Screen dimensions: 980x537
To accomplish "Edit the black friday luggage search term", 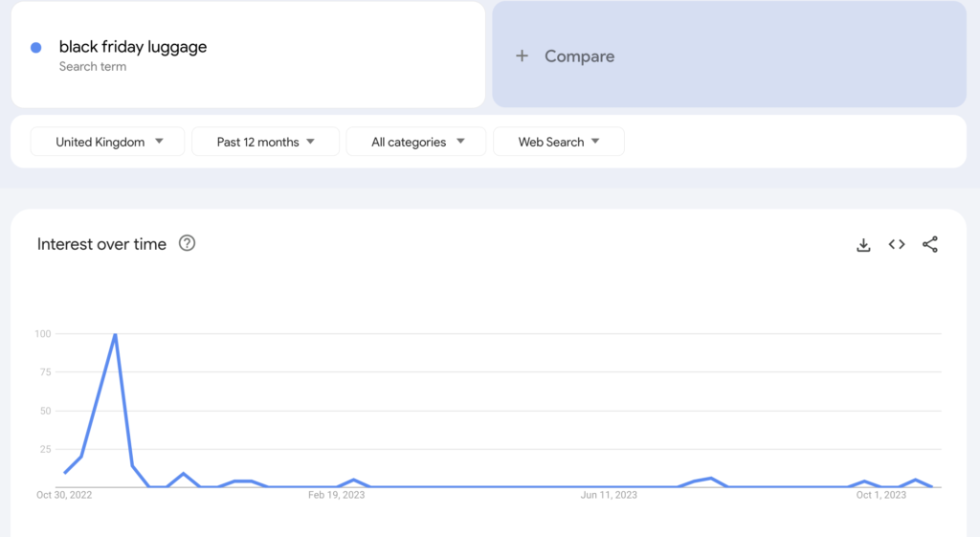I will [x=133, y=47].
